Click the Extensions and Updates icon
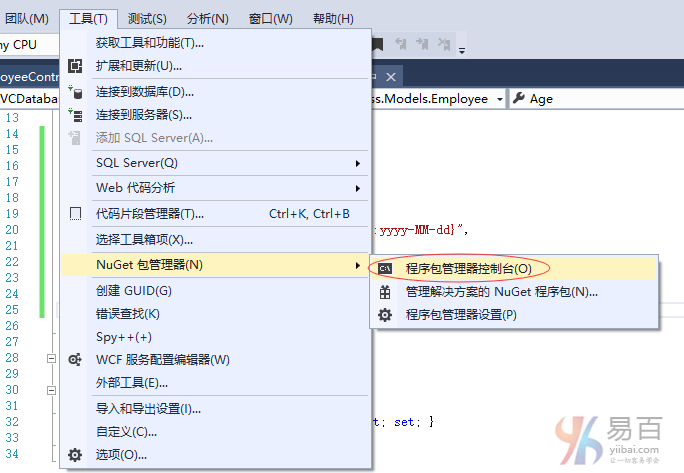Image resolution: width=684 pixels, height=473 pixels. click(75, 66)
